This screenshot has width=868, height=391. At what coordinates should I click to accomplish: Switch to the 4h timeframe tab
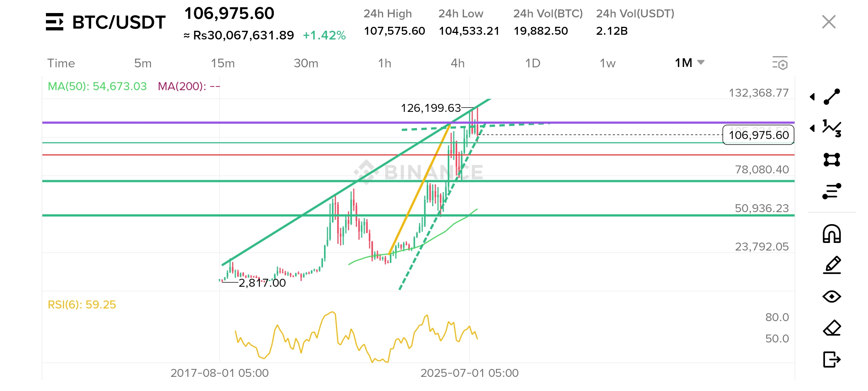point(458,63)
